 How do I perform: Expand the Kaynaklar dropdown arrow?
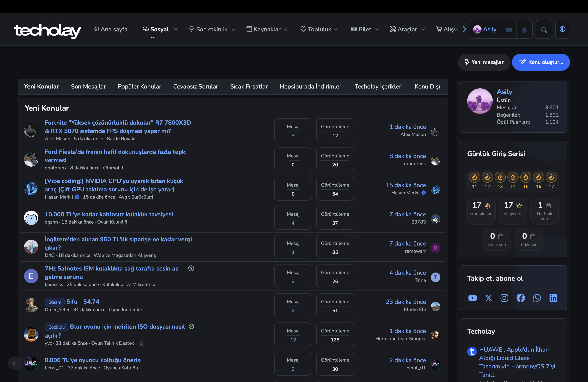(x=286, y=30)
